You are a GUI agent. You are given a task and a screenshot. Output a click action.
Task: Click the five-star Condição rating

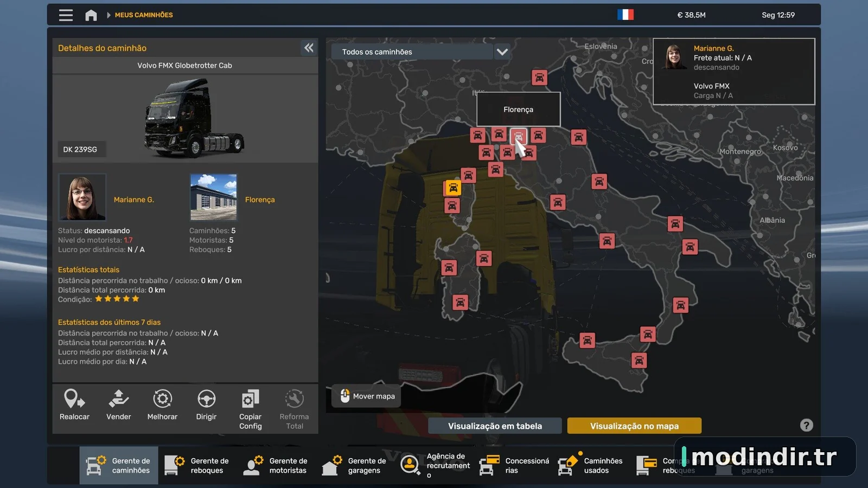117,299
